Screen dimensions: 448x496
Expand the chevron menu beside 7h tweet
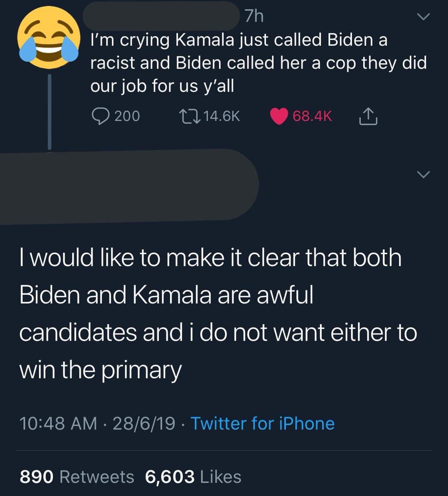423,17
